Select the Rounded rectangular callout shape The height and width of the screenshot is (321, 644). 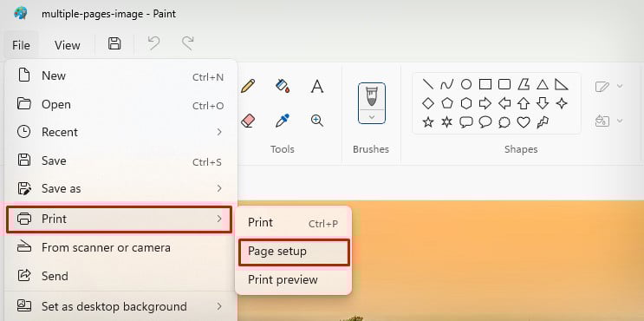tap(466, 122)
